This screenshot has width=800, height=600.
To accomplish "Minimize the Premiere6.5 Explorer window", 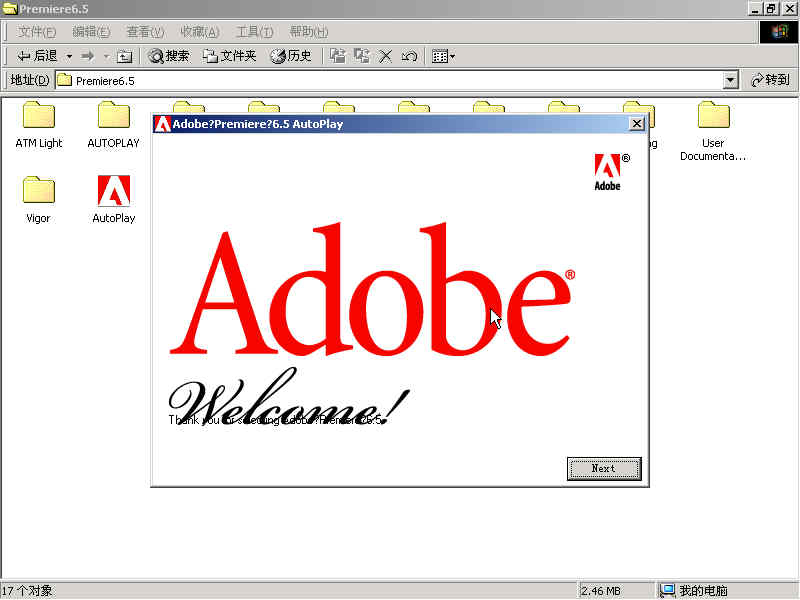I will click(x=756, y=9).
